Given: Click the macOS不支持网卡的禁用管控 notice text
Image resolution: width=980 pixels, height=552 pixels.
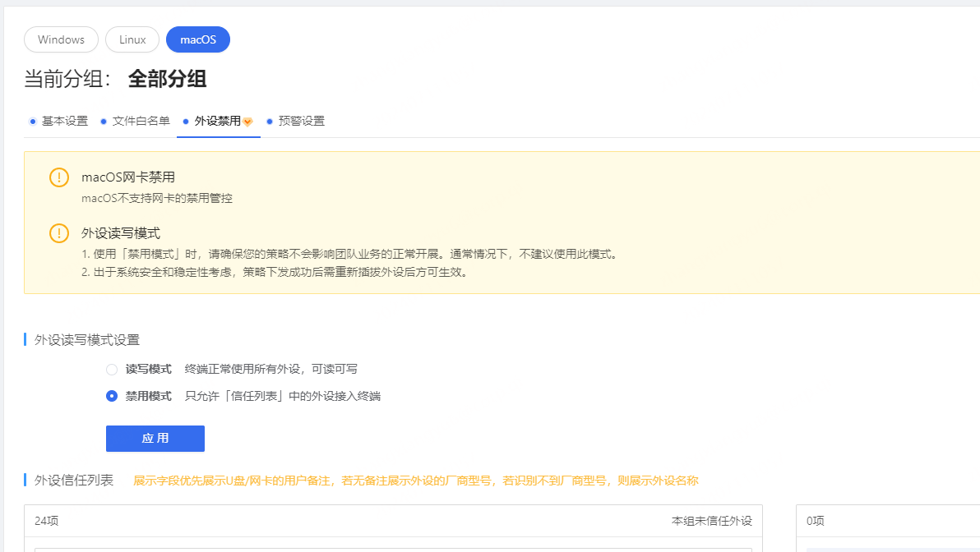Looking at the screenshot, I should pyautogui.click(x=157, y=199).
